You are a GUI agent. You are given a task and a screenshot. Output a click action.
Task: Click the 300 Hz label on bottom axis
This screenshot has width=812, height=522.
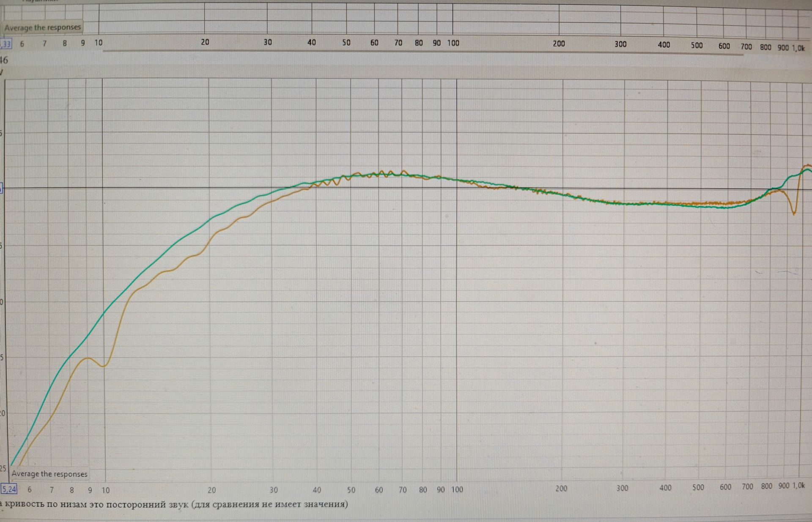pos(622,488)
